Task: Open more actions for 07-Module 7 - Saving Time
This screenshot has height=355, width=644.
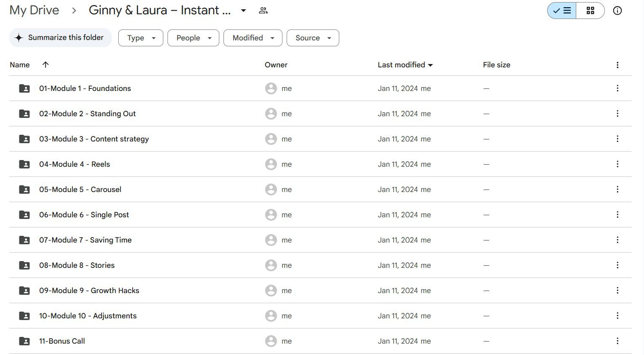Action: (617, 240)
